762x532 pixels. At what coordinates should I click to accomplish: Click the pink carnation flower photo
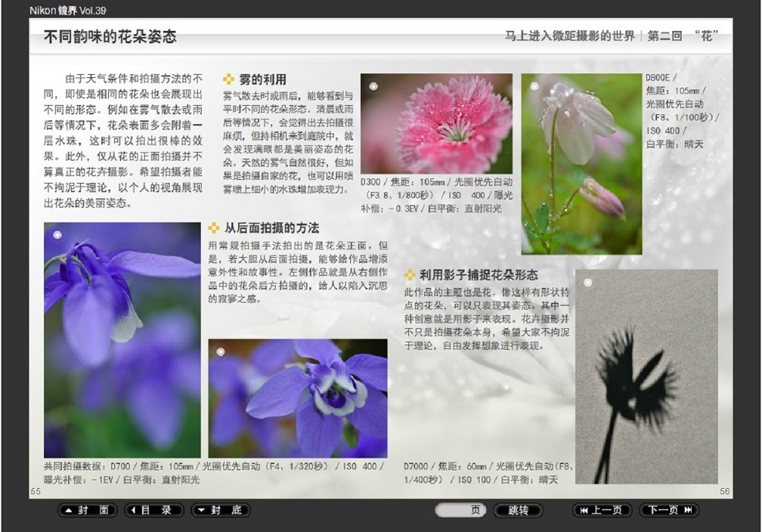click(x=436, y=124)
